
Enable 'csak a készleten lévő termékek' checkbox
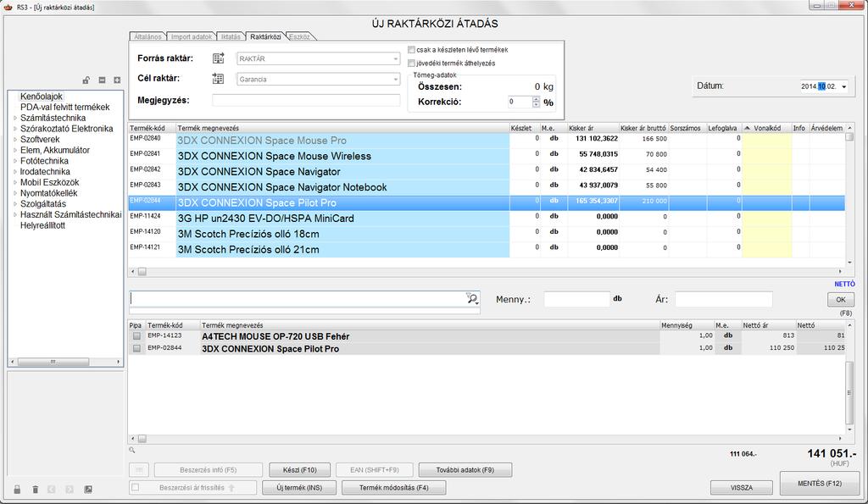(x=411, y=50)
